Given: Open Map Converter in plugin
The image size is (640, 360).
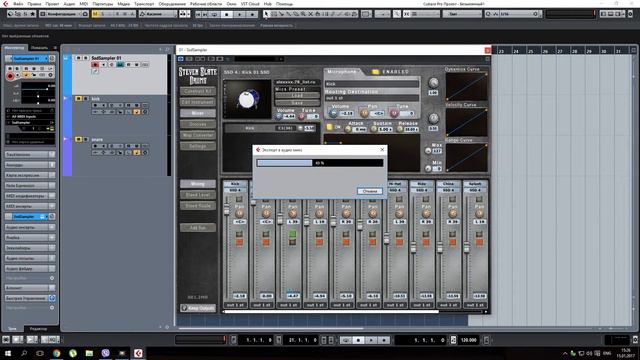Looking at the screenshot, I should 198,135.
